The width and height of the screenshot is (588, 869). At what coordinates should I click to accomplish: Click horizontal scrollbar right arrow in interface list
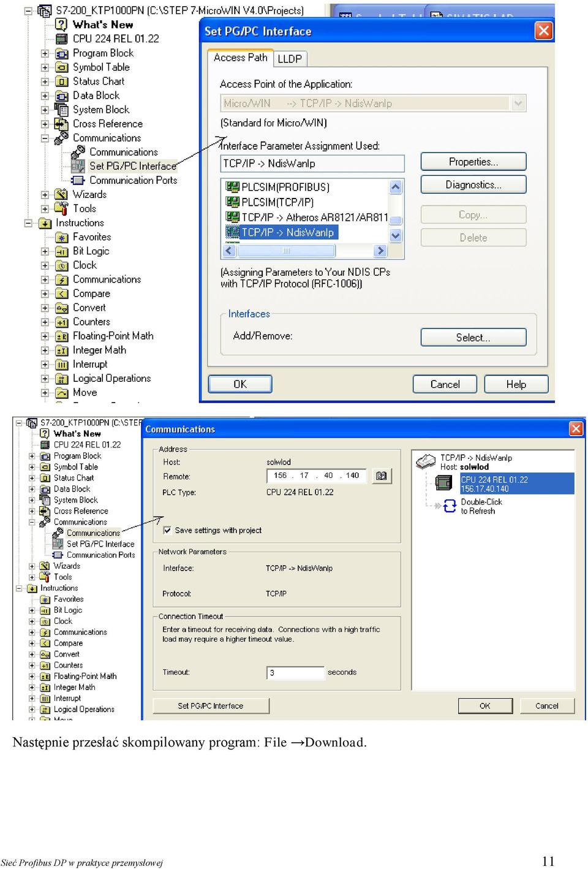pyautogui.click(x=380, y=250)
